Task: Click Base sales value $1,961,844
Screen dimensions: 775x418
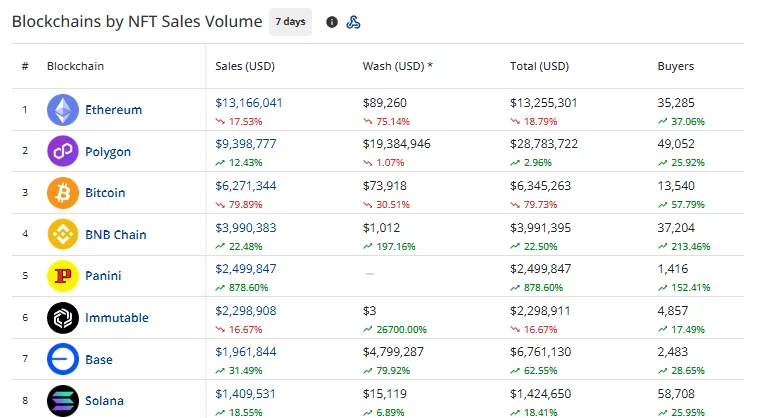Action: pos(246,352)
